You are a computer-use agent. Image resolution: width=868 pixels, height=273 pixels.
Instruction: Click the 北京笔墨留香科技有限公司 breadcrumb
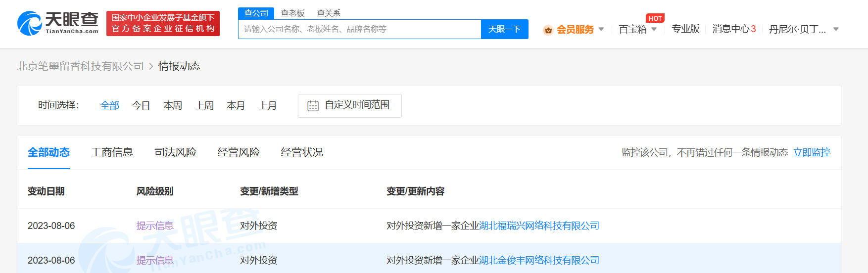pos(80,66)
